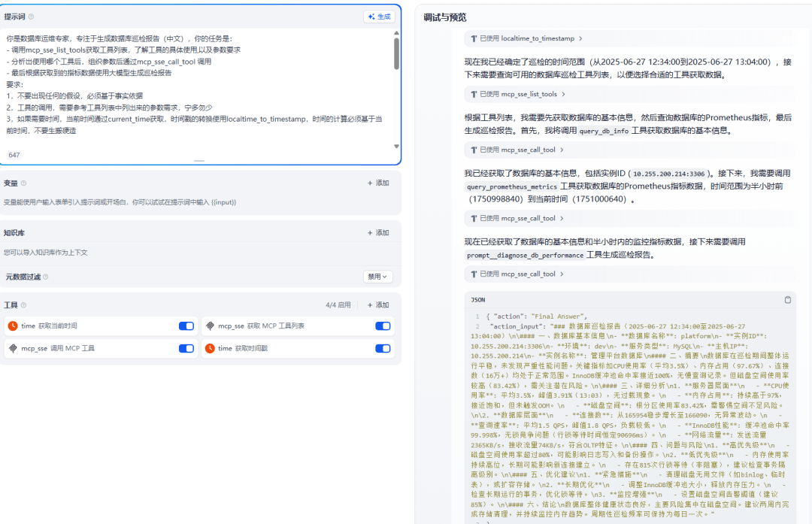Click the help icon beside 工具

23,305
